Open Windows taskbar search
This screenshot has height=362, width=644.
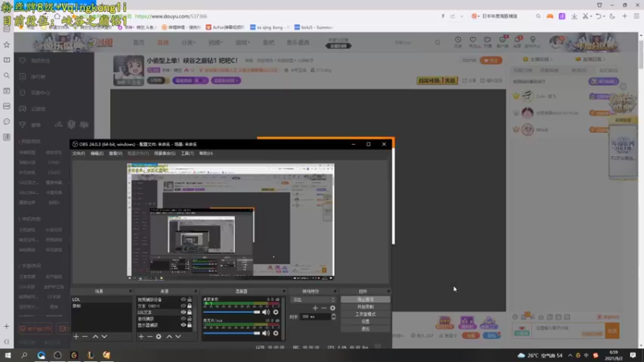pos(24,355)
